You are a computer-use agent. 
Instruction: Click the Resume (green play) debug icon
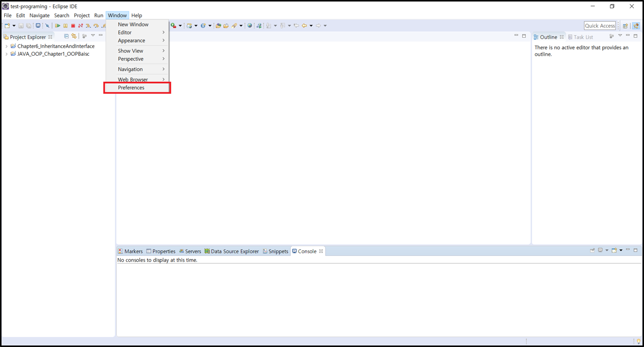[58, 26]
